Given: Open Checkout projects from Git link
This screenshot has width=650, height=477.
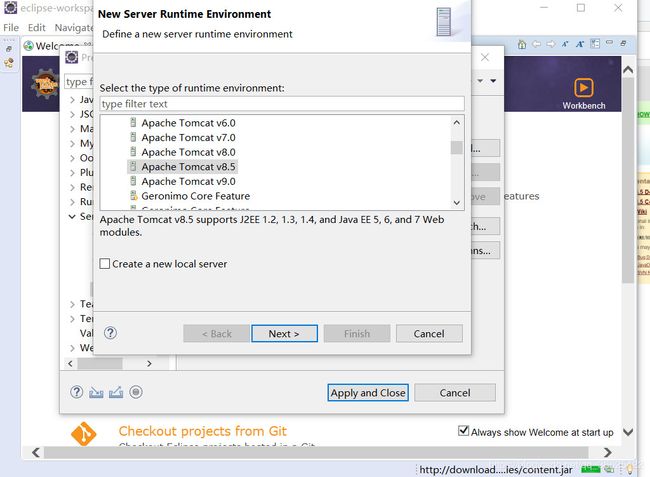Looking at the screenshot, I should 203,431.
